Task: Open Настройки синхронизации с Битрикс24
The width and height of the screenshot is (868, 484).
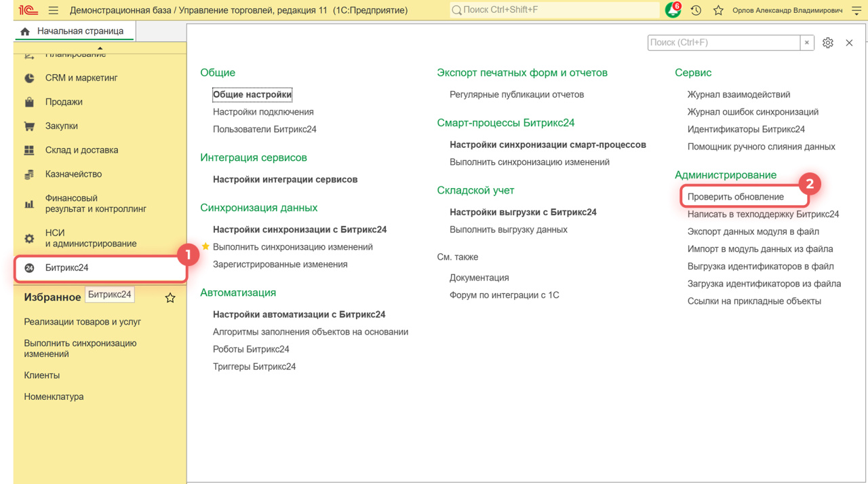Action: pos(300,230)
